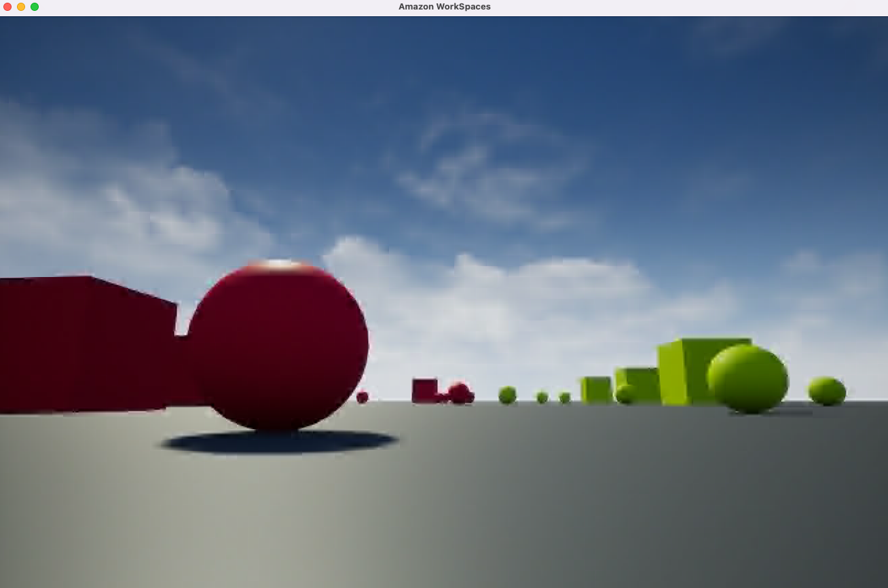Select the largest green sphere
Viewport: 888px width, 588px height.
coord(747,378)
